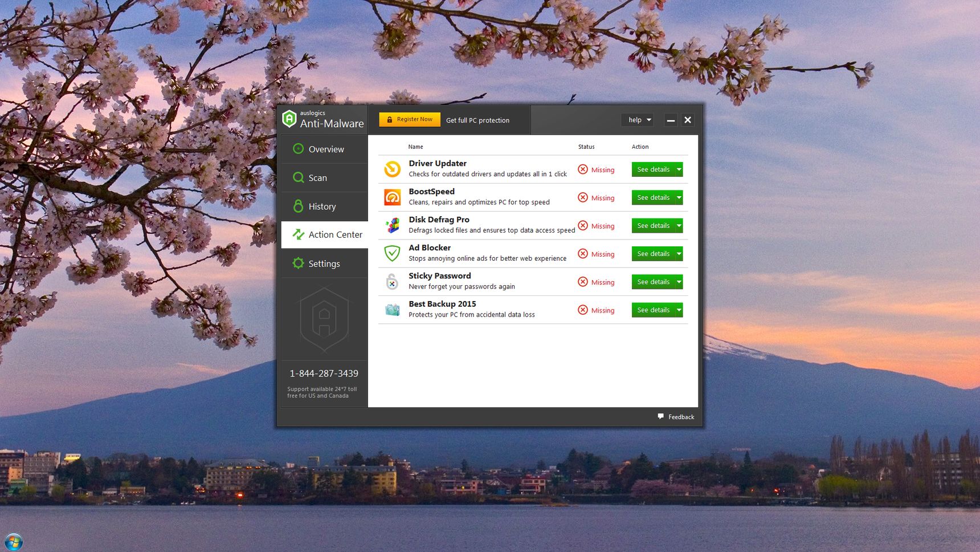Screen dimensions: 980x552
Task: Click the Scan magnifier icon
Action: pos(298,177)
